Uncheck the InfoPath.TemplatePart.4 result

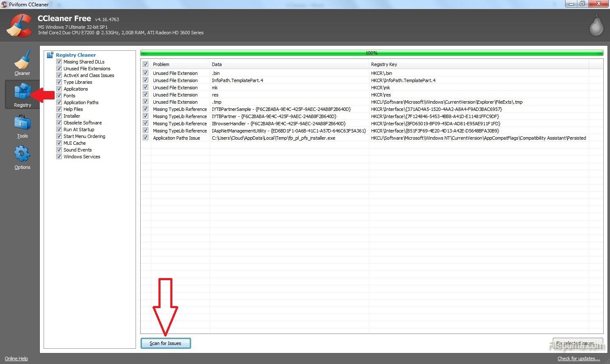tap(146, 80)
